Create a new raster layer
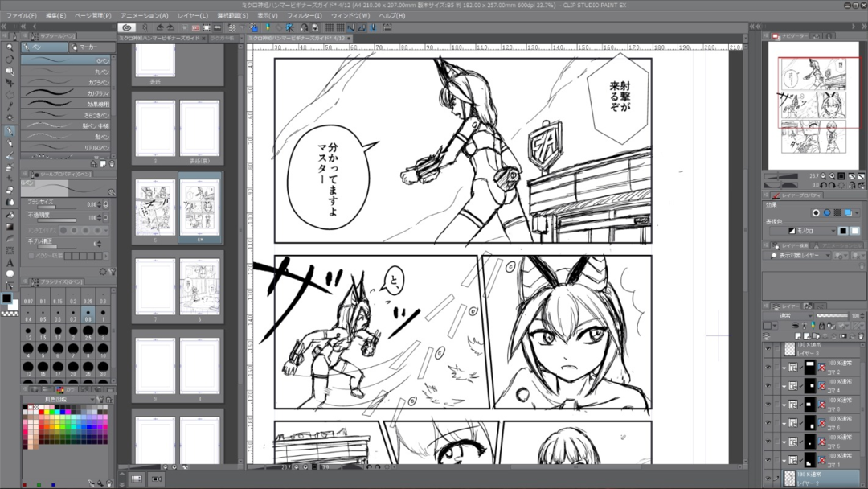868x489 pixels. (798, 336)
